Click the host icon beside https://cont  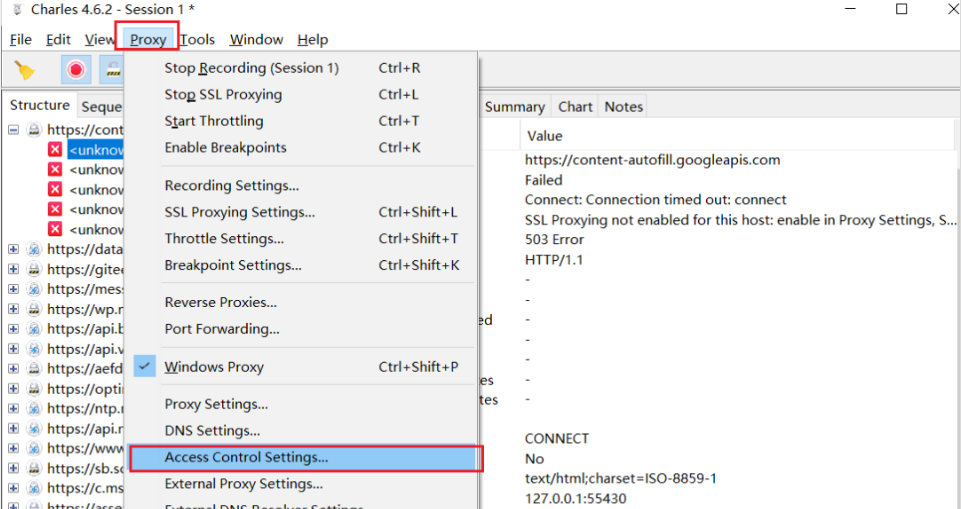(x=34, y=130)
